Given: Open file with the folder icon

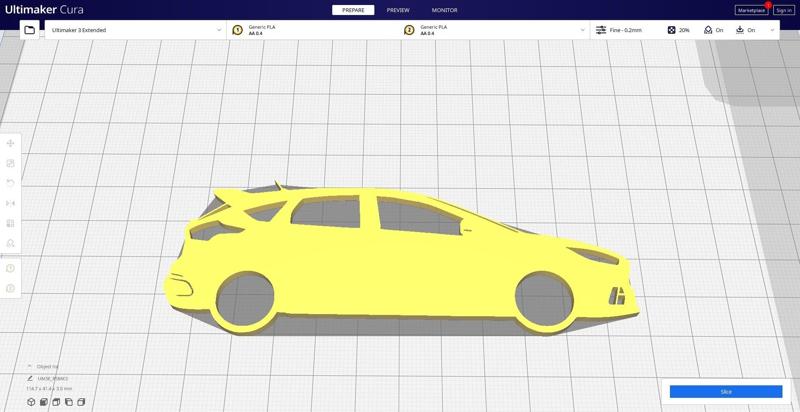Looking at the screenshot, I should tap(30, 30).
